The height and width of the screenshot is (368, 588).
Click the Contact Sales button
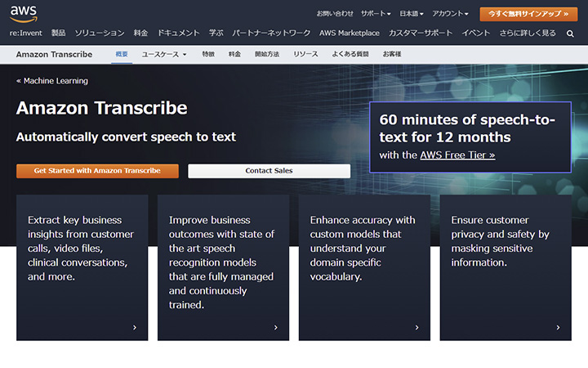(x=269, y=171)
